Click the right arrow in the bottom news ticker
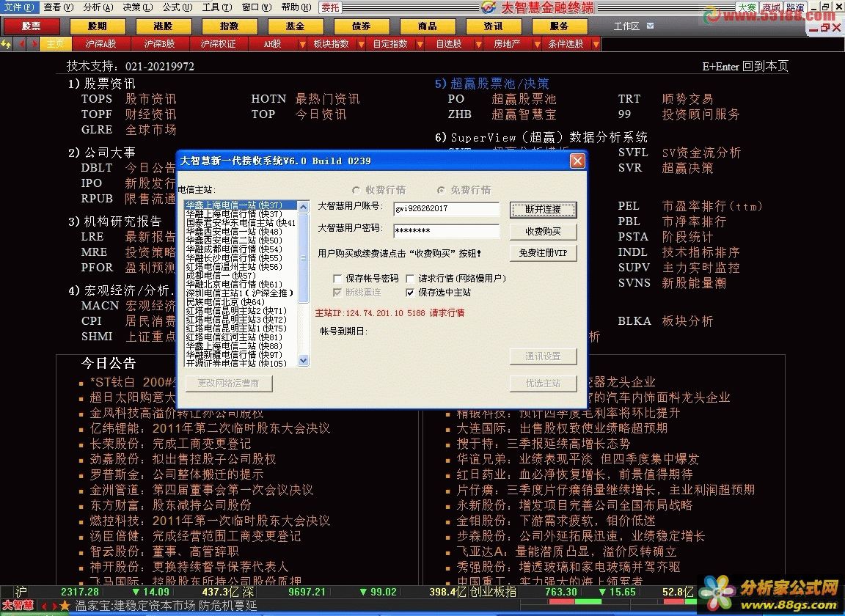Viewport: 845px width, 616px height. (54, 606)
